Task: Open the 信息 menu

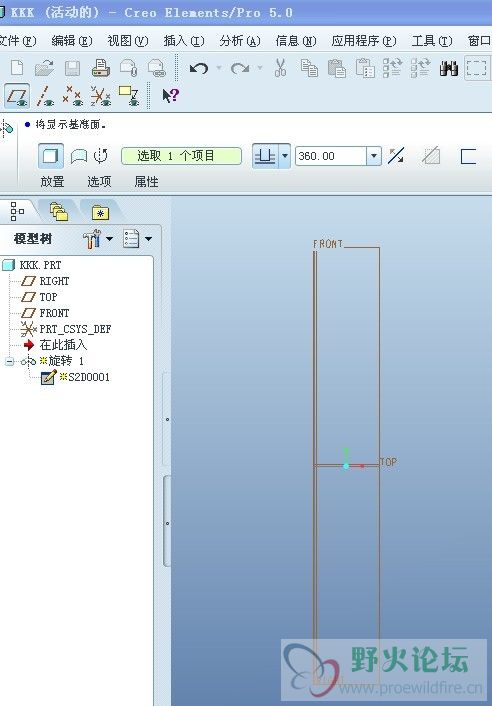Action: pyautogui.click(x=296, y=41)
